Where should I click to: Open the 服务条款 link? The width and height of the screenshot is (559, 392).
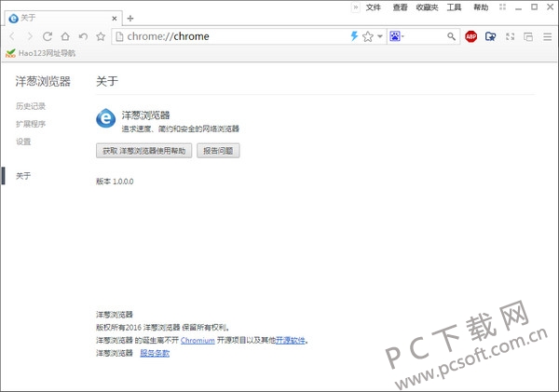click(x=155, y=353)
